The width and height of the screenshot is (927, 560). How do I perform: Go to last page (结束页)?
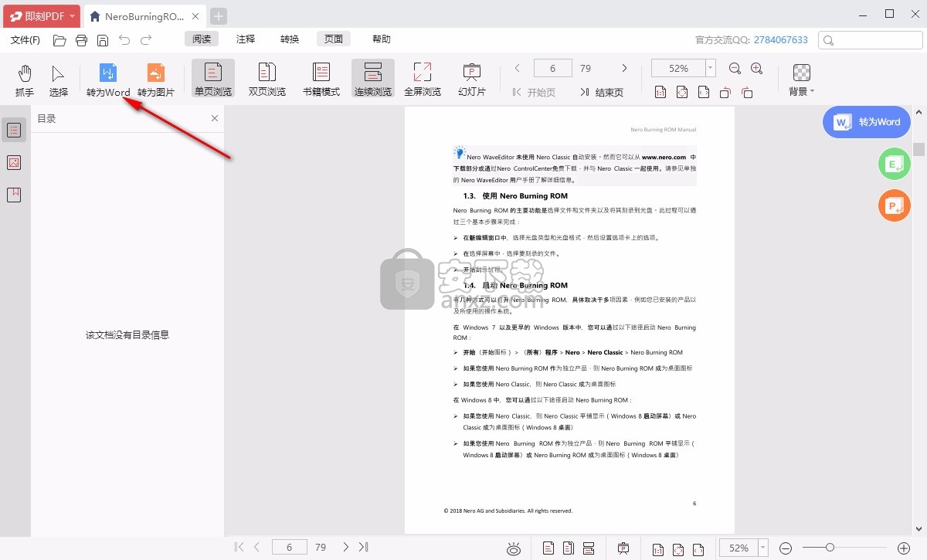point(602,93)
